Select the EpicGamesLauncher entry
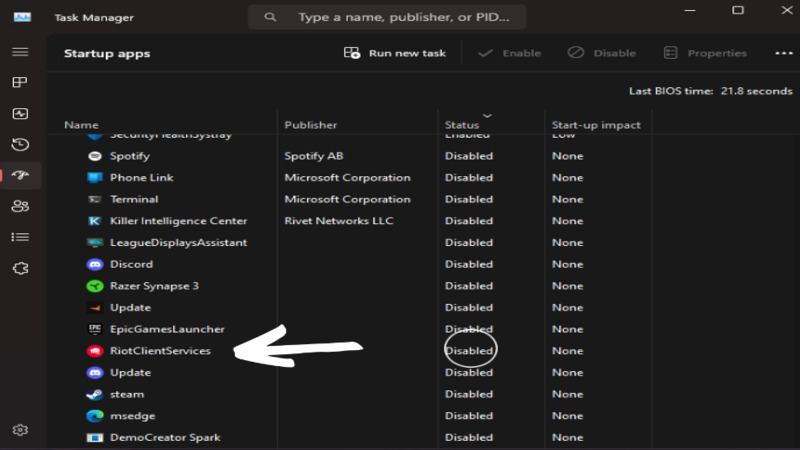Image resolution: width=800 pixels, height=450 pixels. [x=167, y=329]
